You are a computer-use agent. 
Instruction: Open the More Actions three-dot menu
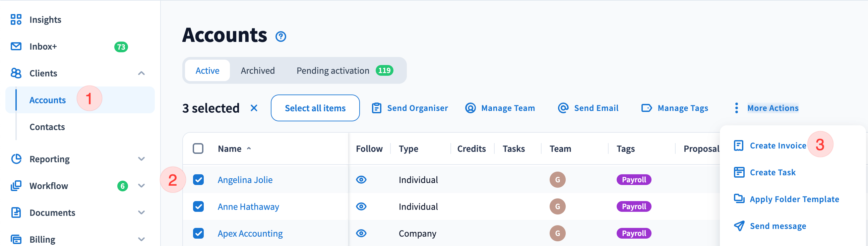pos(736,108)
